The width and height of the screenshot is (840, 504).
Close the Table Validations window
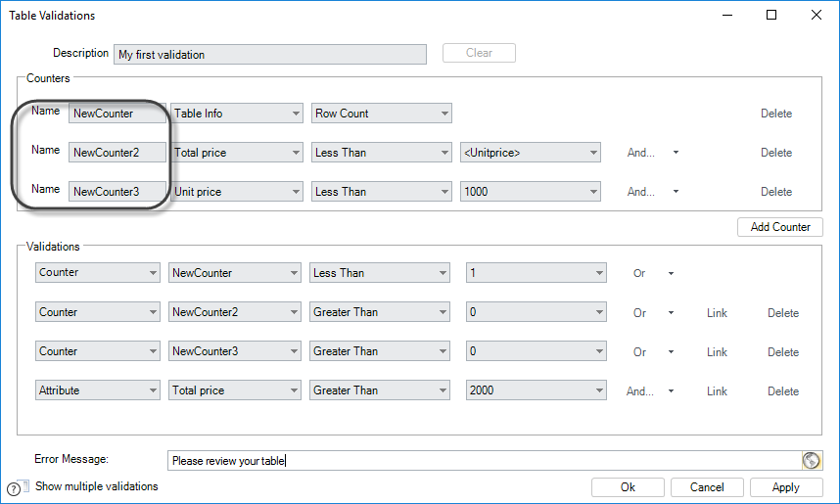coord(816,15)
